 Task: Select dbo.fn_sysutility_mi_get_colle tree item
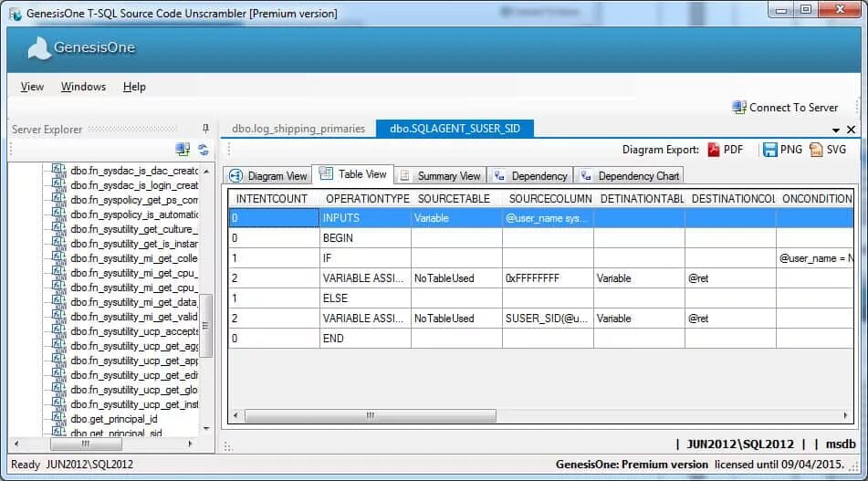134,258
